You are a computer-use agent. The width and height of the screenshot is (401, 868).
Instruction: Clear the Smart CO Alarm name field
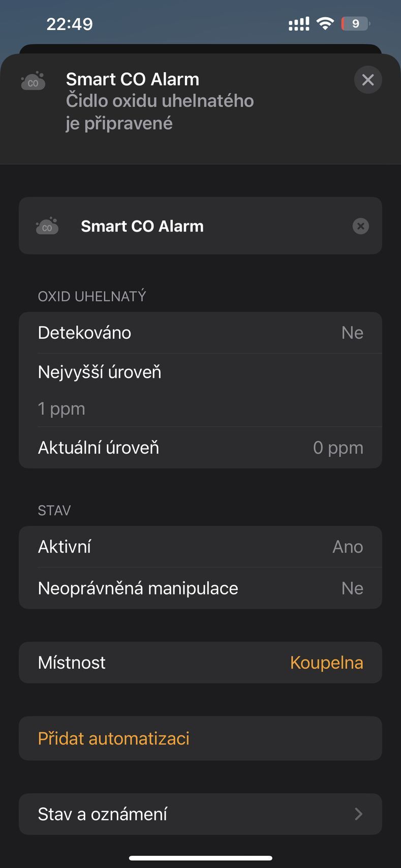pos(361,226)
